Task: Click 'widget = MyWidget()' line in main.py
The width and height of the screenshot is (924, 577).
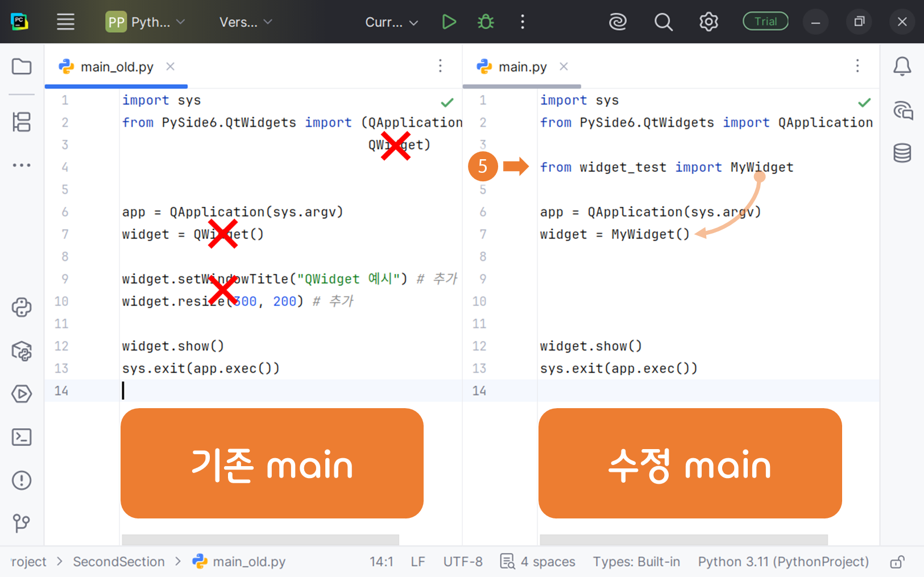Action: pos(615,234)
